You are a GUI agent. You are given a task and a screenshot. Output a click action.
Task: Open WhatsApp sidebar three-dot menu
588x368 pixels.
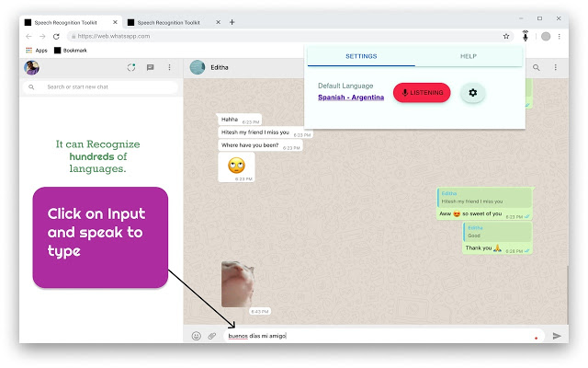pos(169,67)
